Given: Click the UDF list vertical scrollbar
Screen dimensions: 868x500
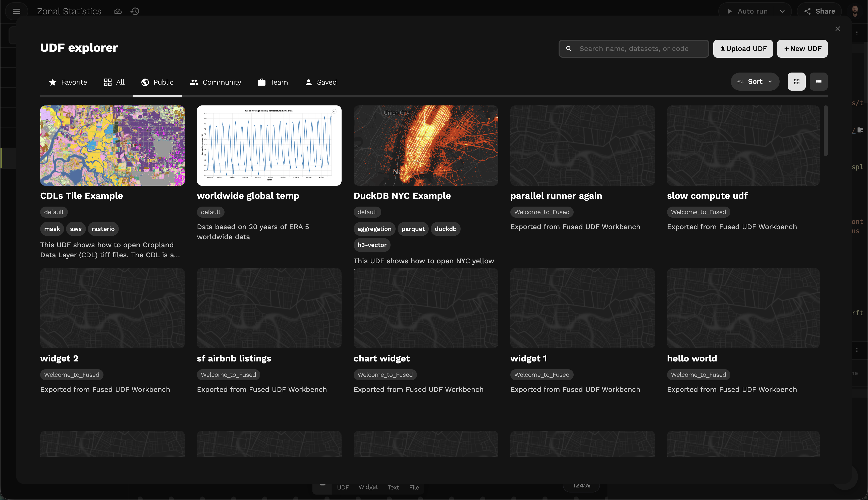Looking at the screenshot, I should pyautogui.click(x=825, y=131).
